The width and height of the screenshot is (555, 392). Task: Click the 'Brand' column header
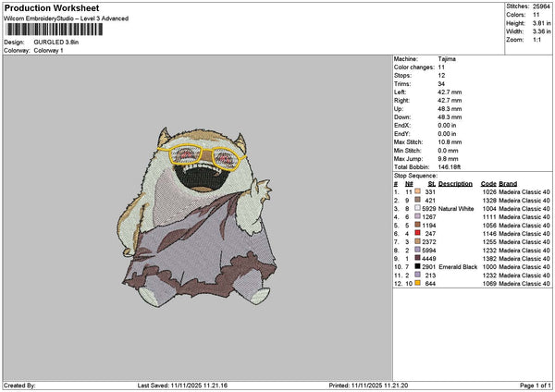pyautogui.click(x=508, y=184)
